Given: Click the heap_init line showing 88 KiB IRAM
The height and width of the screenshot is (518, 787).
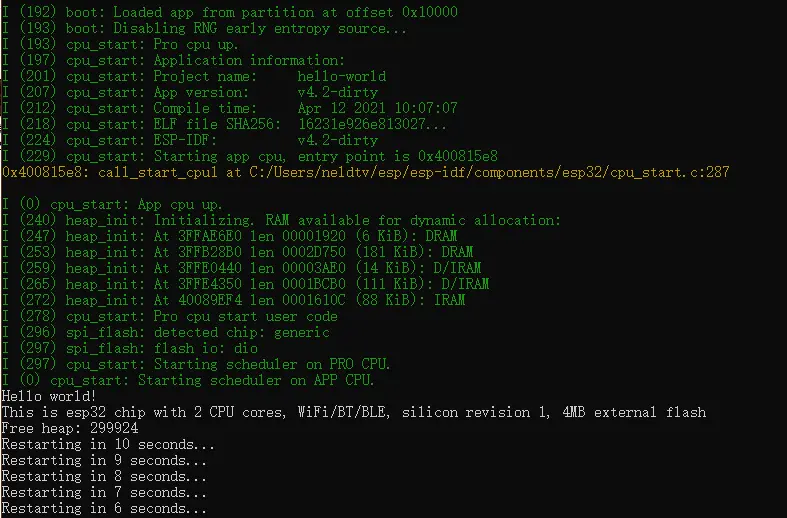Looking at the screenshot, I should (x=233, y=300).
